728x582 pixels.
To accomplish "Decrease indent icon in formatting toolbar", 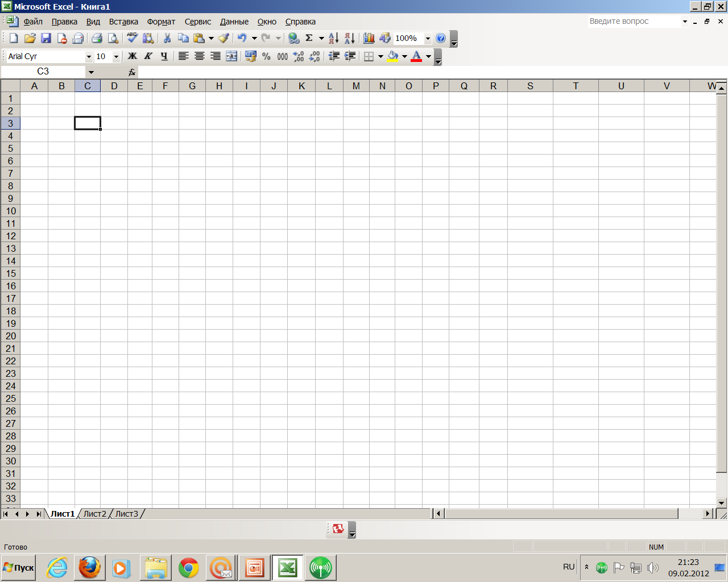I will [x=334, y=56].
